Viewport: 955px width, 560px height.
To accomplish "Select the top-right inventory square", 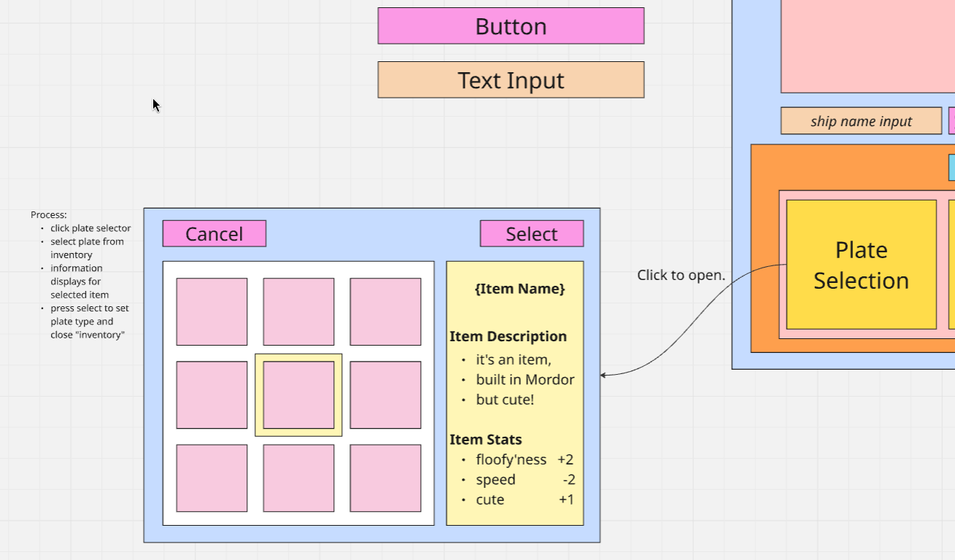I will pos(385,311).
